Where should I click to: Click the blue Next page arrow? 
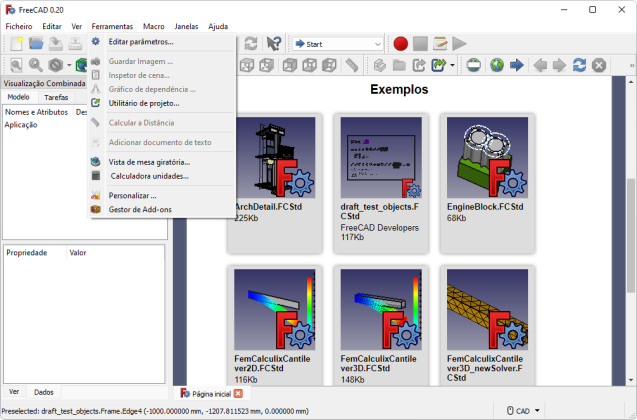click(x=516, y=65)
